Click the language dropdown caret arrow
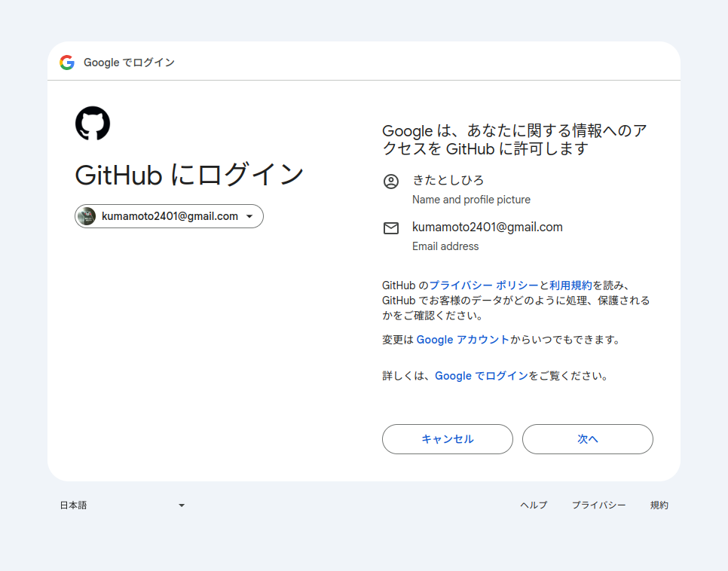This screenshot has height=571, width=728. pyautogui.click(x=182, y=505)
